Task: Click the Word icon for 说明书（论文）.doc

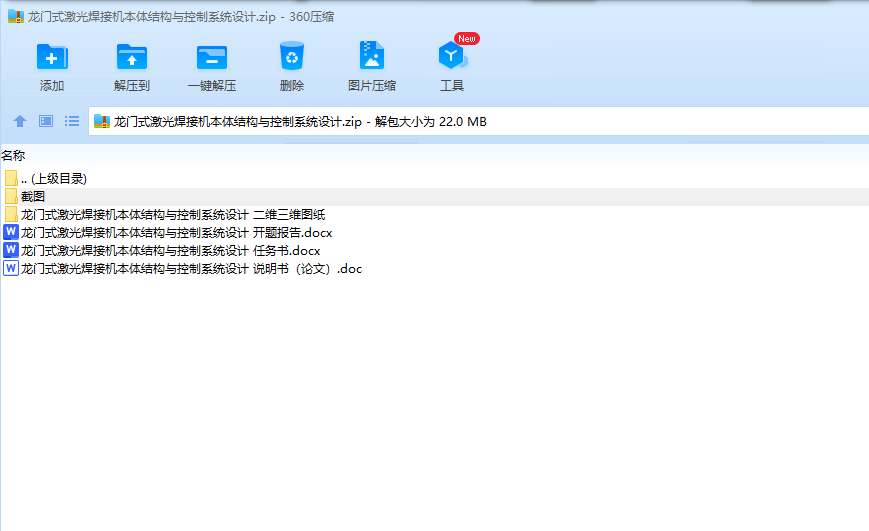Action: click(11, 268)
